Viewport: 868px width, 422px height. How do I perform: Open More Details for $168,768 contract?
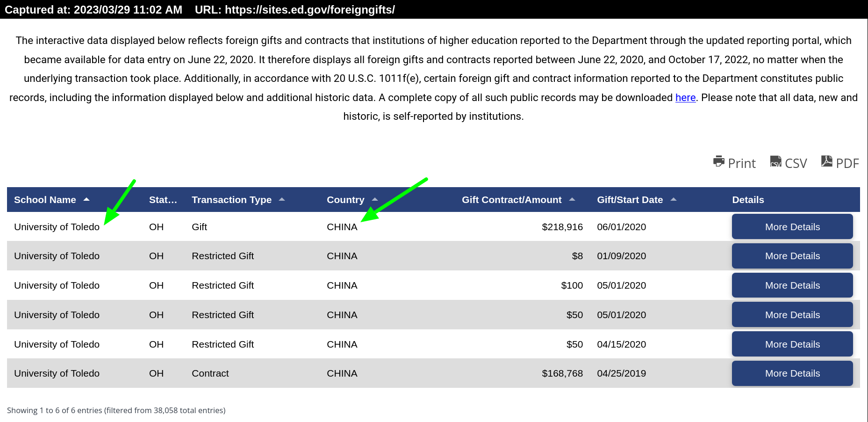792,373
